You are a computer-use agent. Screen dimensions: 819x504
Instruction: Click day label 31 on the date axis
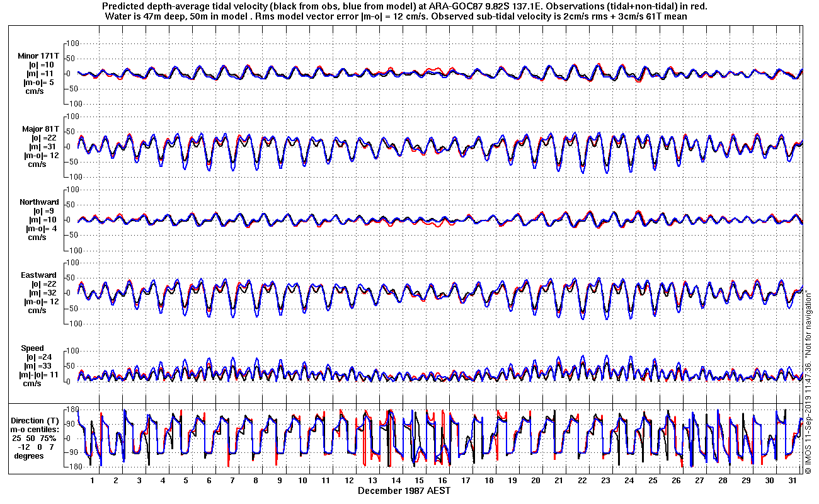pyautogui.click(x=793, y=480)
